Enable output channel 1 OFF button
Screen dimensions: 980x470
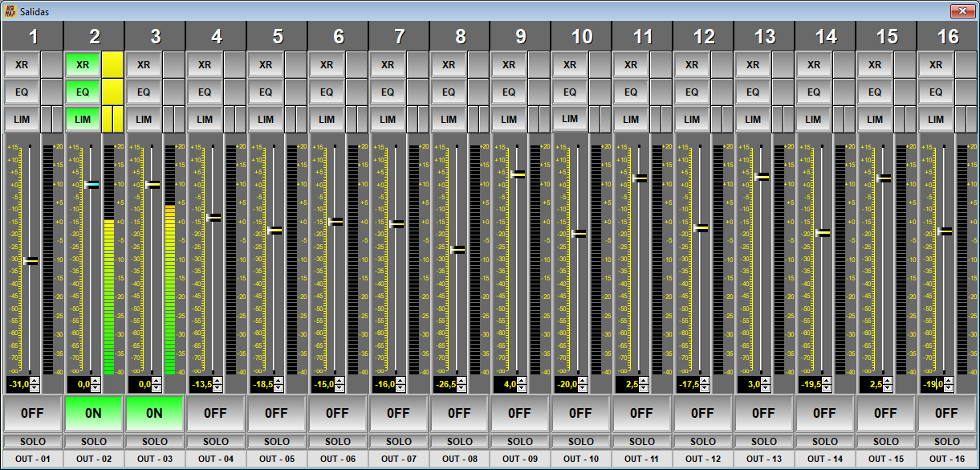tap(32, 413)
